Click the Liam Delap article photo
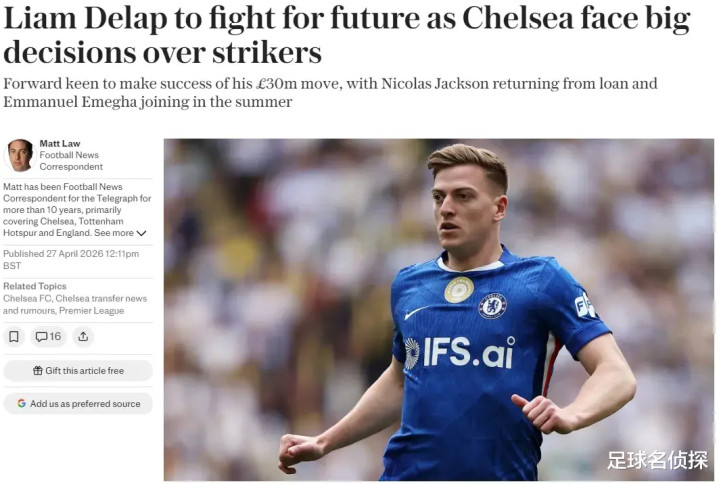719x484 pixels. tap(438, 309)
